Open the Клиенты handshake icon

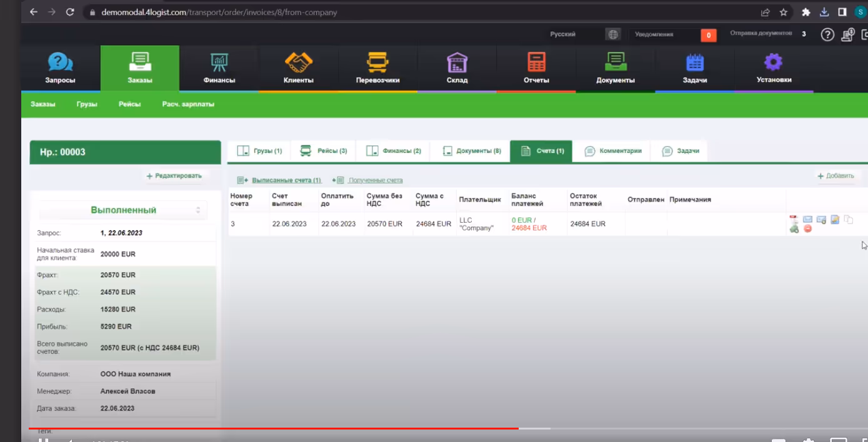[298, 62]
